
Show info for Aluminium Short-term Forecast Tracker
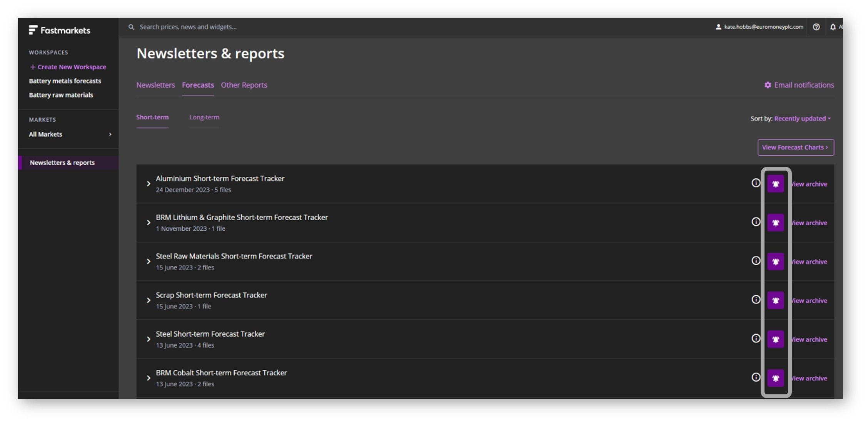pos(756,183)
